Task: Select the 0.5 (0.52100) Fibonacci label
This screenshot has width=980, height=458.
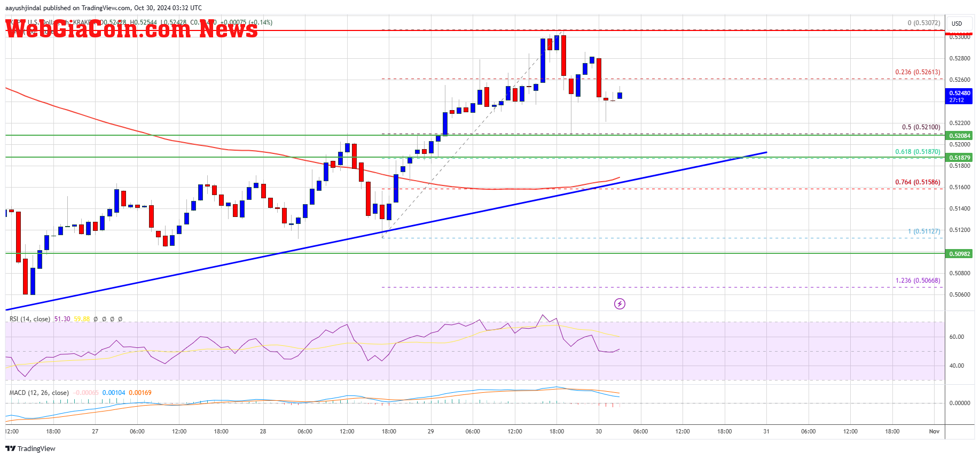Action: [x=921, y=127]
